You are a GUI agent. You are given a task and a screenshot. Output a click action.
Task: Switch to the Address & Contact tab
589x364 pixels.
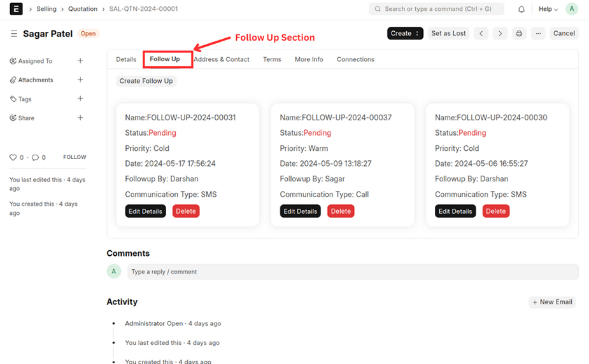(222, 59)
